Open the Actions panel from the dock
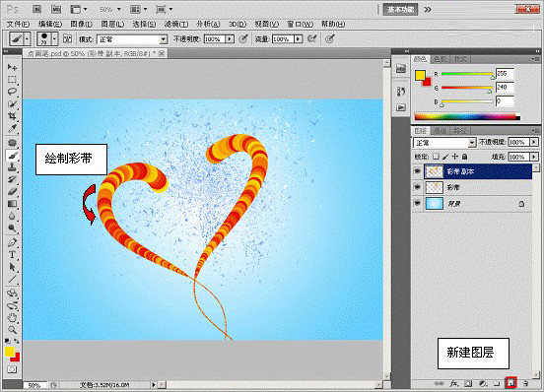This screenshot has height=392, width=544. [401, 107]
